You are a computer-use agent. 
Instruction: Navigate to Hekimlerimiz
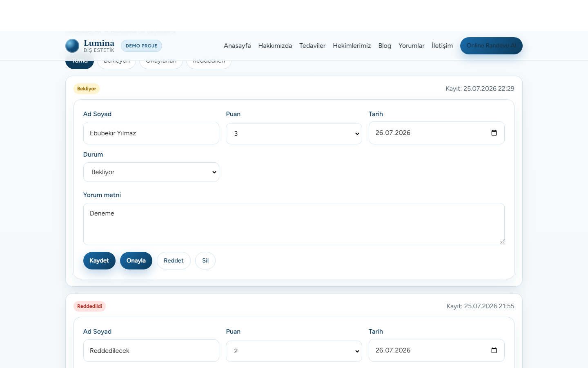click(352, 46)
